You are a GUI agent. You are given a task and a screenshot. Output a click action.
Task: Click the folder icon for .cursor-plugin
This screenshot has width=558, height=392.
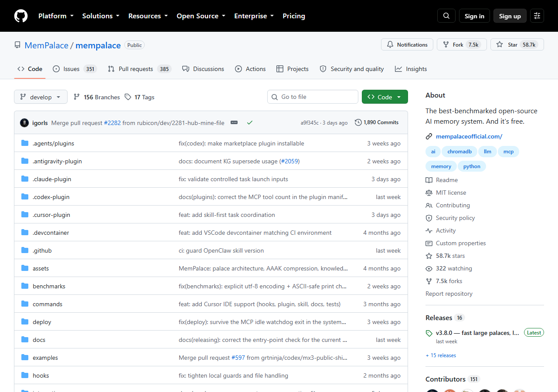(25, 215)
